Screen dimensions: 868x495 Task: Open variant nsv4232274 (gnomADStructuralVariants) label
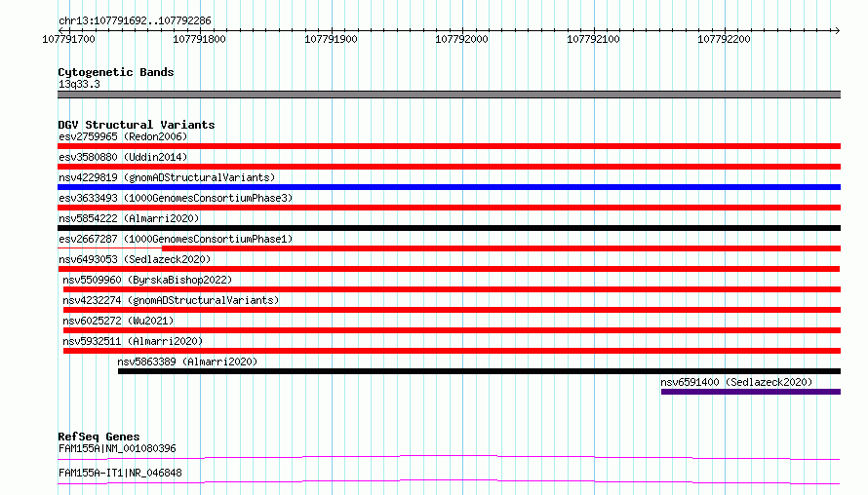point(171,300)
